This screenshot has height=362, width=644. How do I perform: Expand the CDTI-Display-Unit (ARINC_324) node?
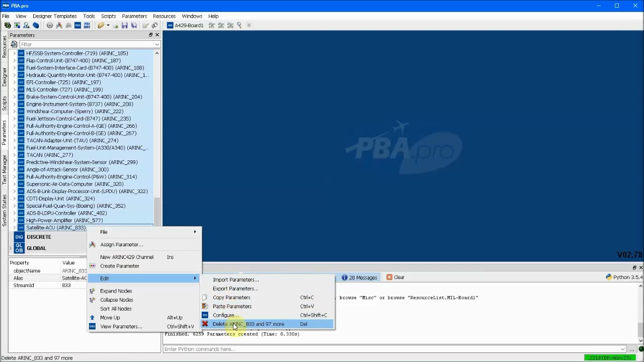coord(14,199)
